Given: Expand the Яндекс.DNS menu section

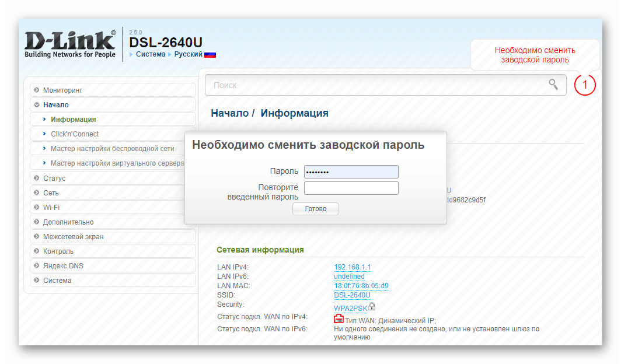Looking at the screenshot, I should pos(113,266).
